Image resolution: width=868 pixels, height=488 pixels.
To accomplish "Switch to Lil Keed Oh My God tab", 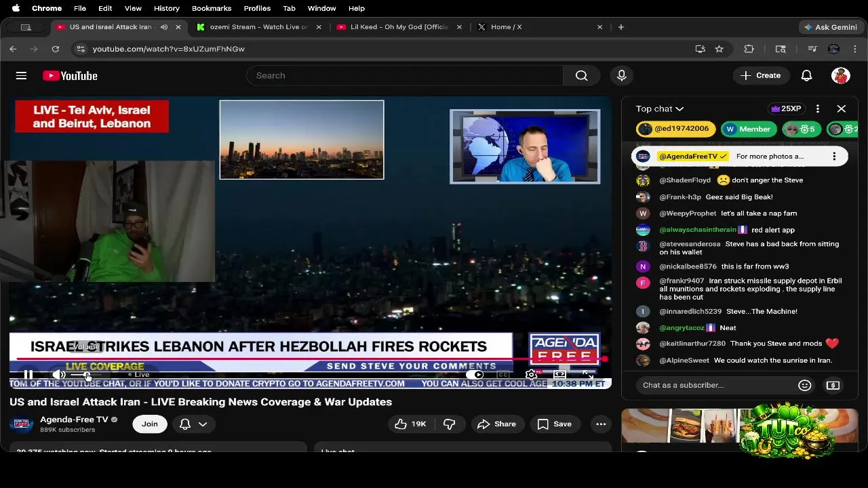I will (399, 27).
